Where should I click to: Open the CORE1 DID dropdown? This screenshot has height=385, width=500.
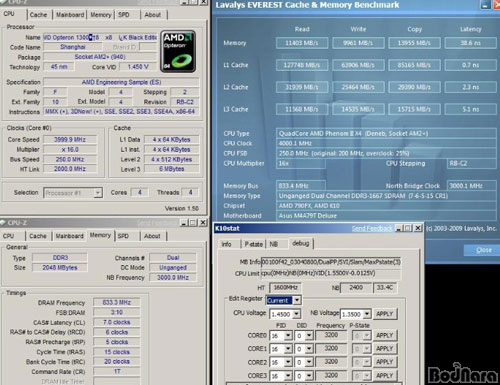[x=310, y=349]
